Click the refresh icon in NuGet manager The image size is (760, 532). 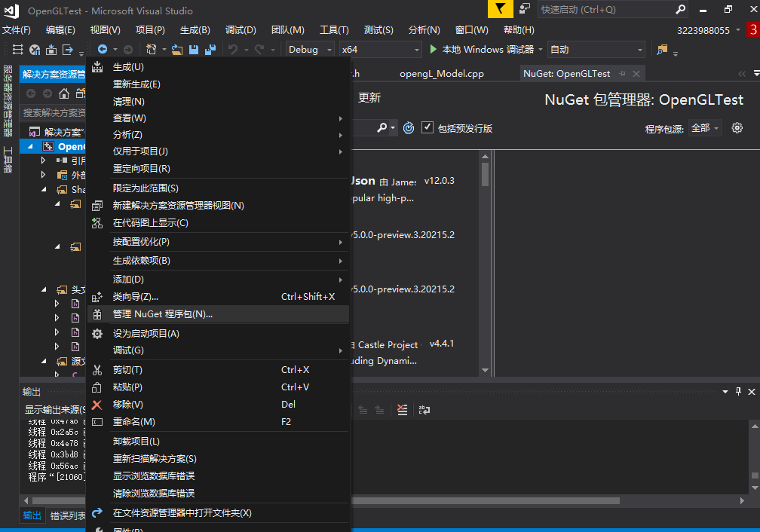click(409, 128)
